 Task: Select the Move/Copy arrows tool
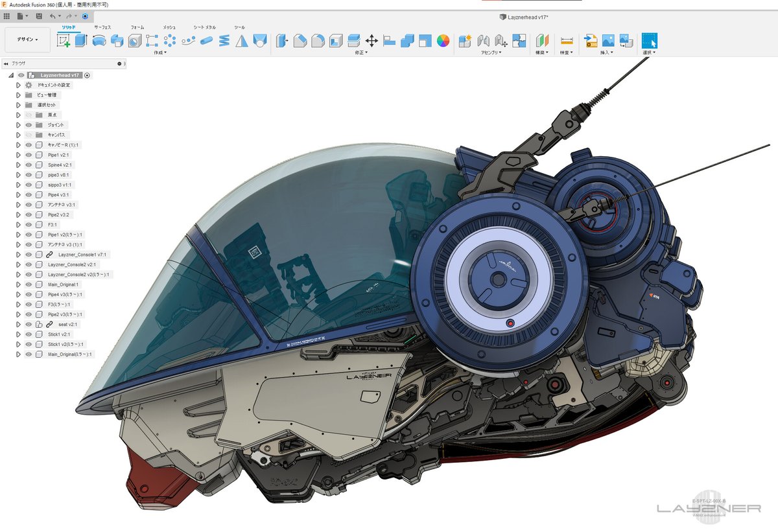click(x=371, y=41)
